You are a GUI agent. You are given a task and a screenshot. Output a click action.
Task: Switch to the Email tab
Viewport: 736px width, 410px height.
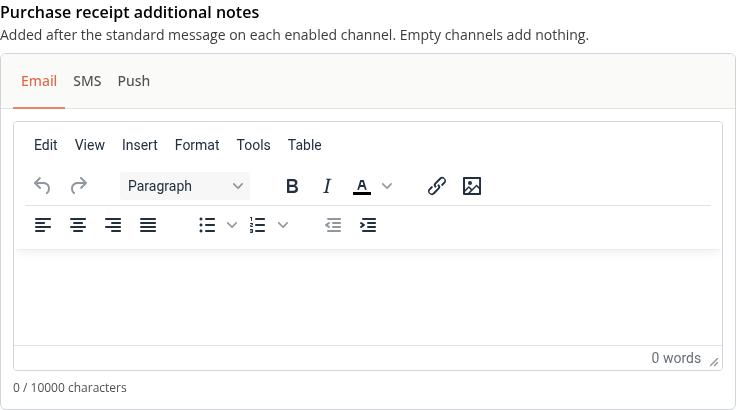click(x=39, y=81)
